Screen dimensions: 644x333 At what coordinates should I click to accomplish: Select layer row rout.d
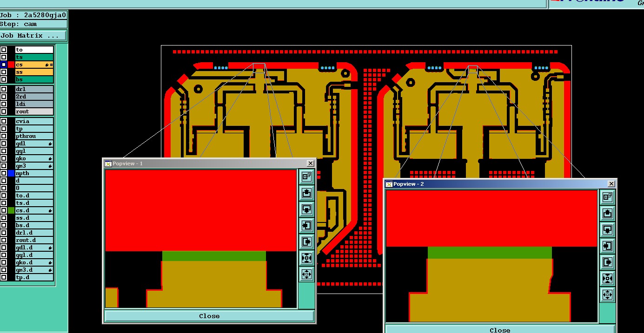(34, 240)
